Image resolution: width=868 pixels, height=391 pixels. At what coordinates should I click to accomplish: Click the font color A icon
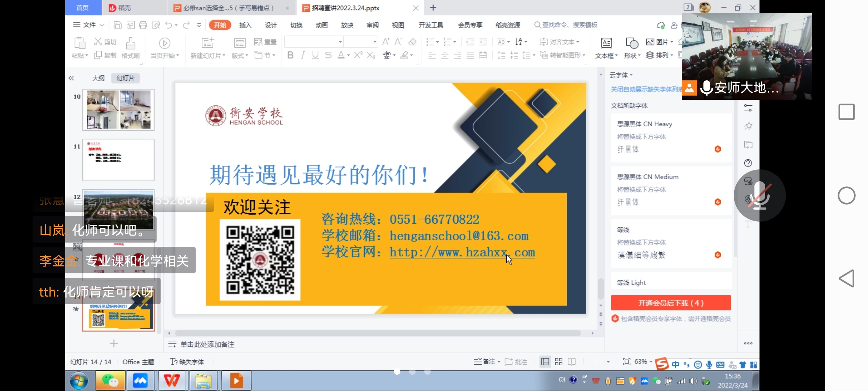(341, 55)
